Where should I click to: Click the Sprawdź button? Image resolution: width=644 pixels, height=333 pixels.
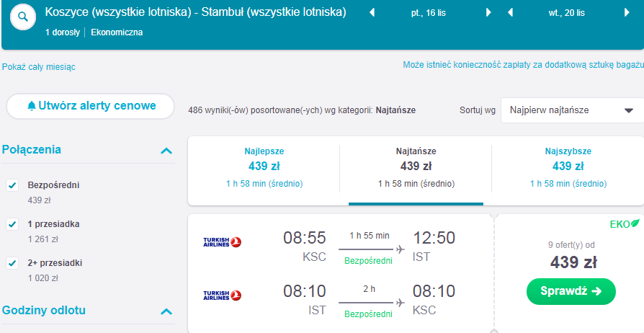pos(571,291)
